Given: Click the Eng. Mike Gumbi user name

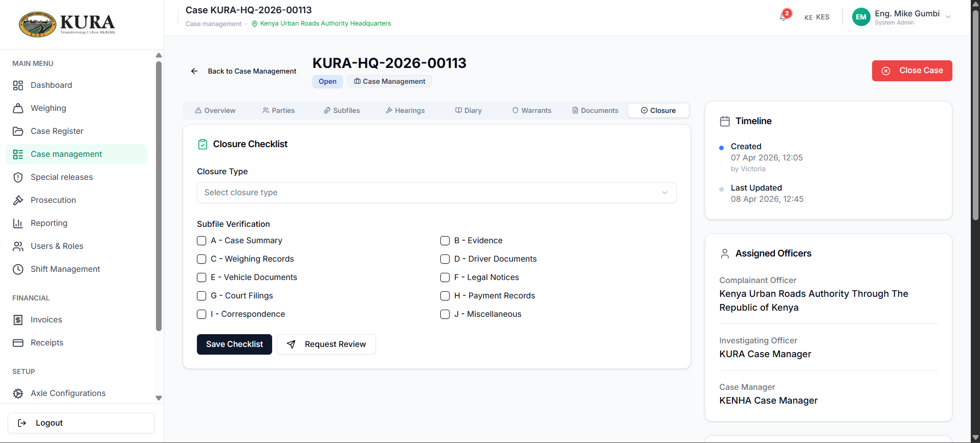Looking at the screenshot, I should 907,14.
